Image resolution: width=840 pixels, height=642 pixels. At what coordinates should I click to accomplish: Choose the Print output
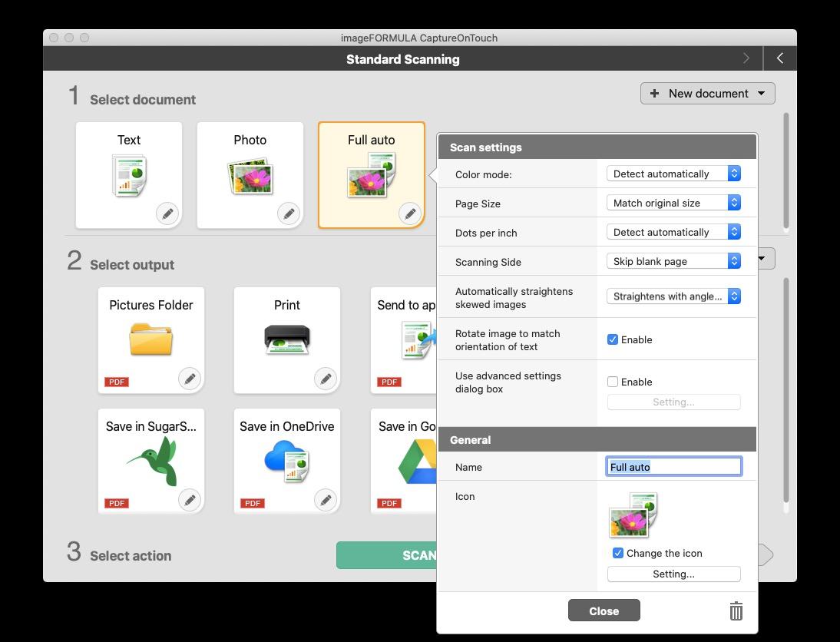[x=287, y=340]
